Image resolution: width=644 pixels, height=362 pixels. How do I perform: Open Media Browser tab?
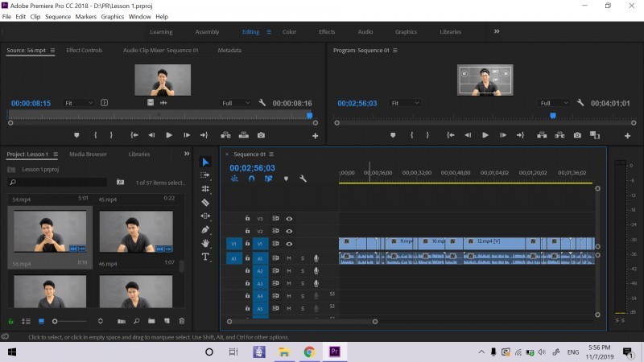88,154
